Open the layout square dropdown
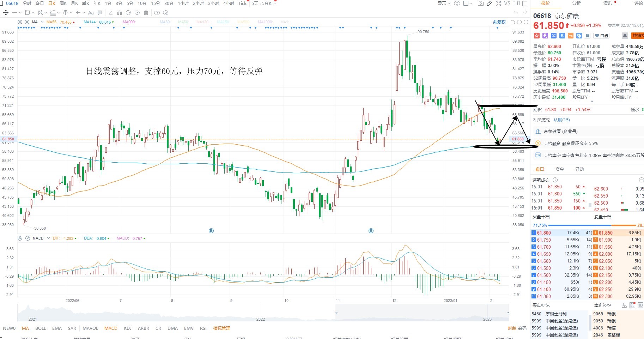Viewport: 644px width, 339px height. coord(468,4)
